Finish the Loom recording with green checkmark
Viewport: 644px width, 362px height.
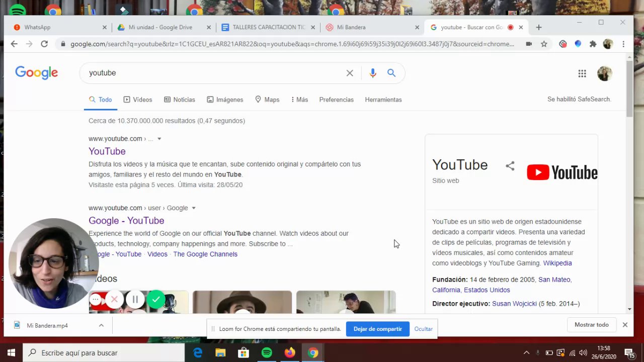tap(156, 300)
